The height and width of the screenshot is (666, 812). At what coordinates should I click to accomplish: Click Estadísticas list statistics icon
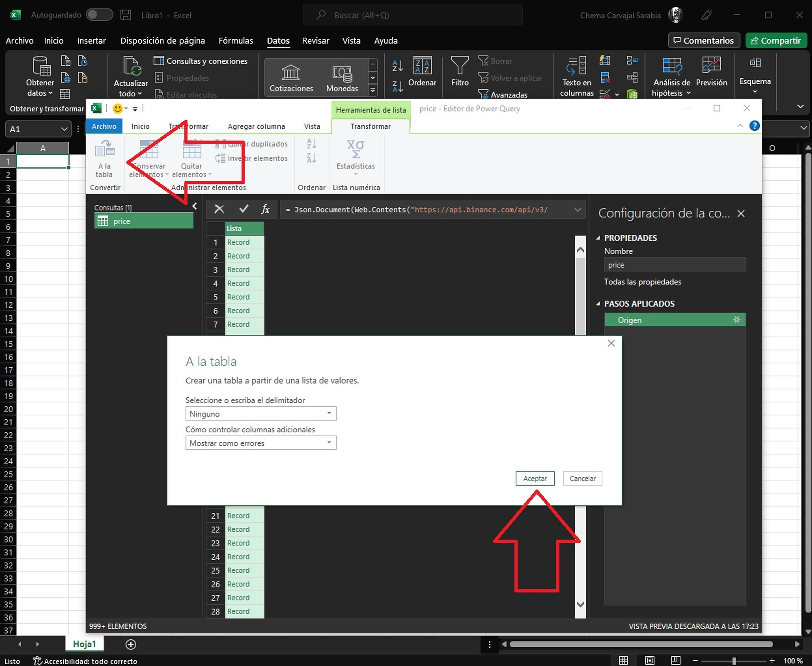355,149
